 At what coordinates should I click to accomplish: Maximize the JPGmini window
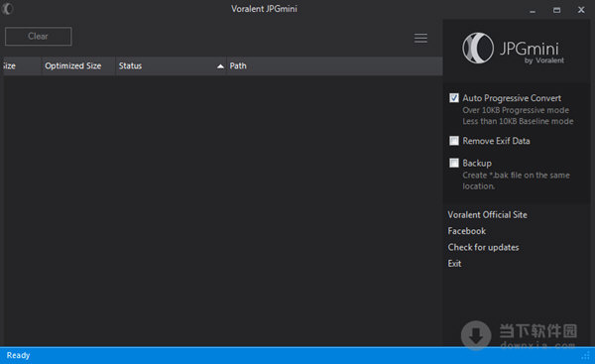[x=556, y=10]
